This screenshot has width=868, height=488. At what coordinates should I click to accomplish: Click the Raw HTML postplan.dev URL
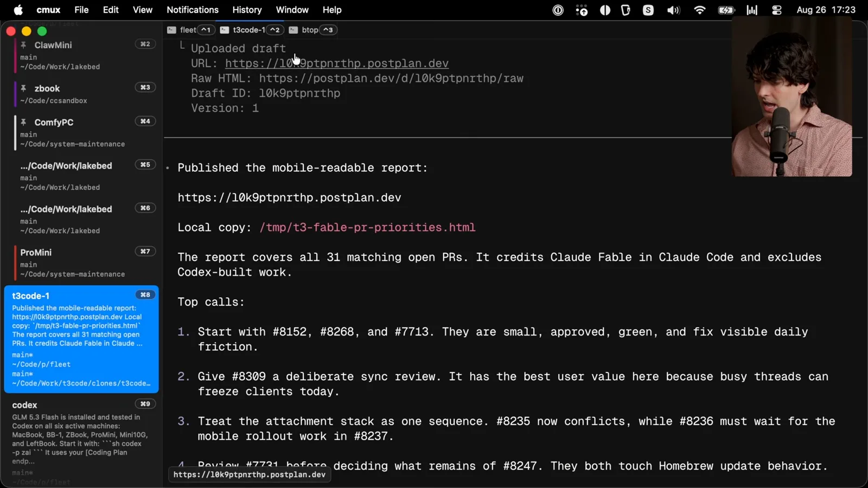(x=391, y=79)
